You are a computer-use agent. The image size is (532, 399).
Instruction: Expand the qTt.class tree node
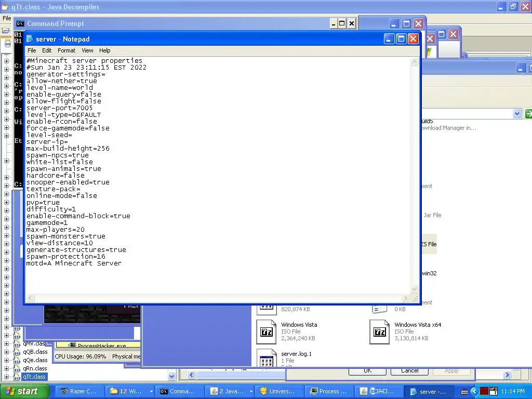point(6,377)
